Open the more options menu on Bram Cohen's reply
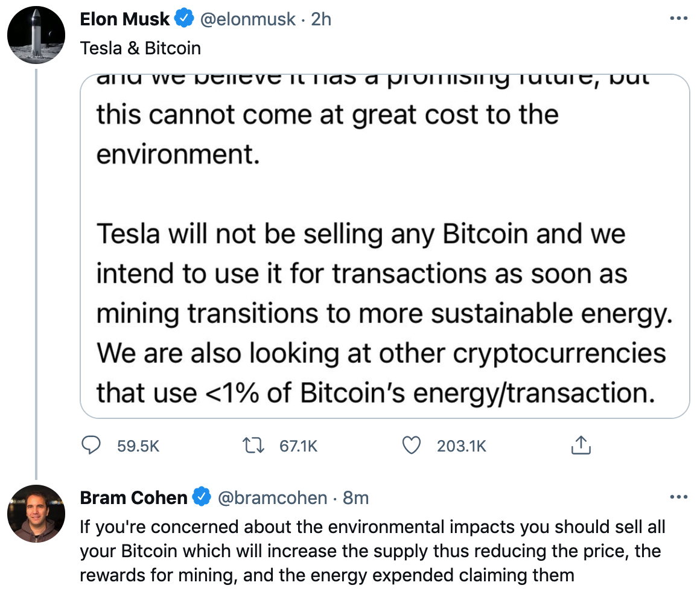The height and width of the screenshot is (594, 700). (x=678, y=497)
